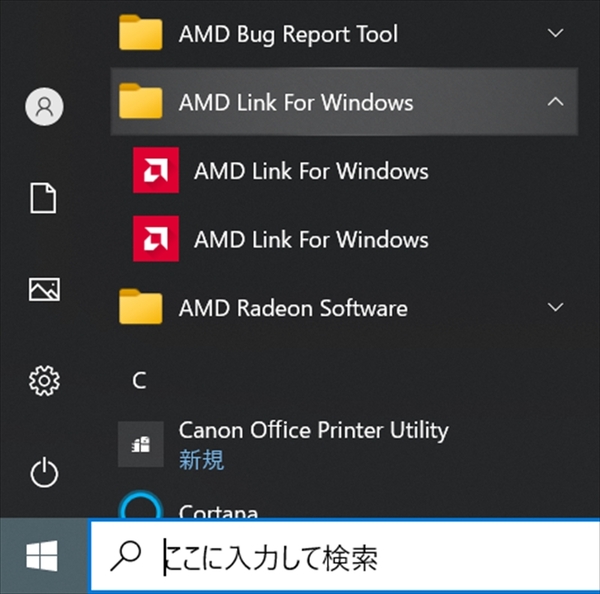Click the highlighted AMD Link For Windows folder icon
The height and width of the screenshot is (594, 600).
point(140,101)
